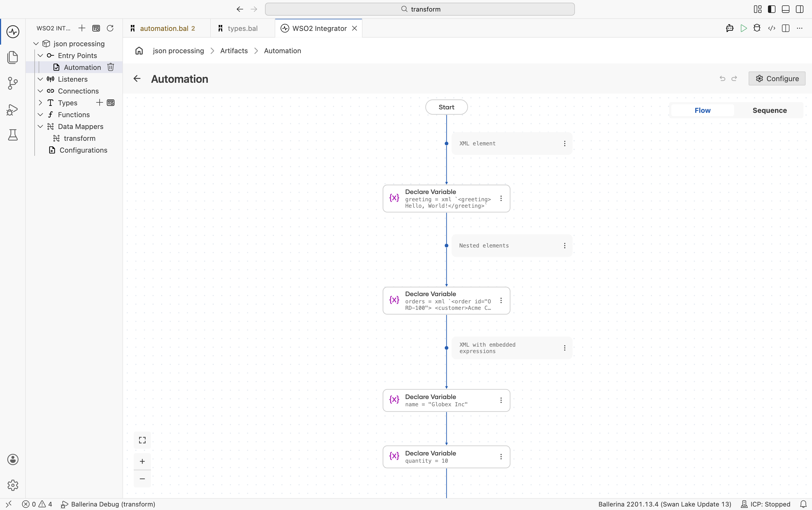
Task: Switch to automation.bal tab
Action: (x=166, y=28)
